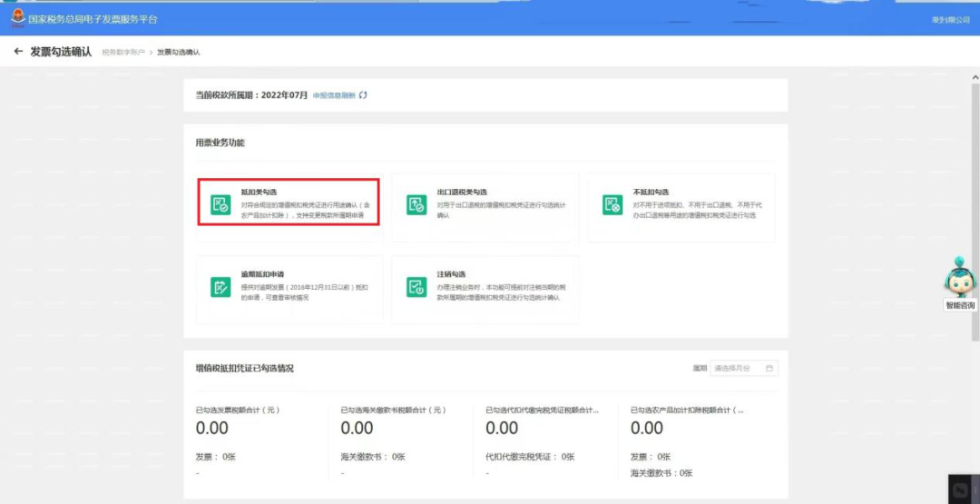Open 抵扣类勾选 card title
Screen dimensions: 980x504
(x=259, y=192)
